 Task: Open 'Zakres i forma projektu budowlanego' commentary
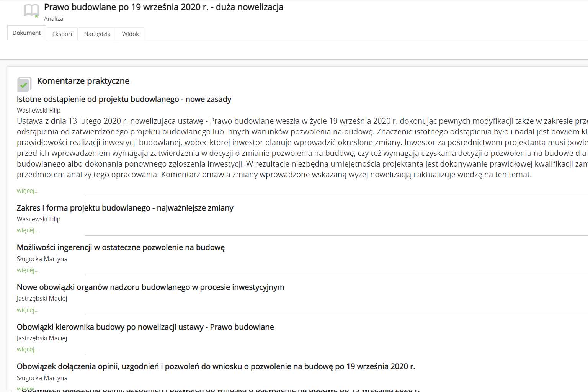click(x=125, y=208)
